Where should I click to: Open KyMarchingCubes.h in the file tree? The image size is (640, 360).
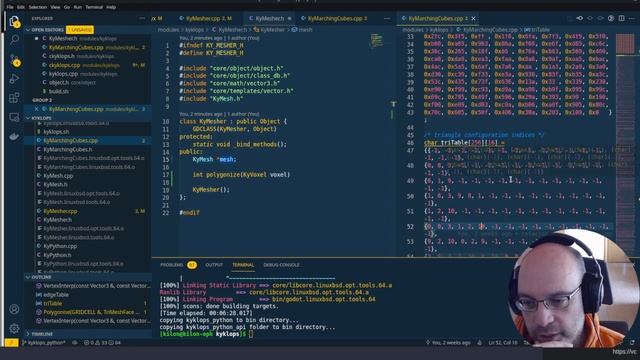(x=67, y=149)
